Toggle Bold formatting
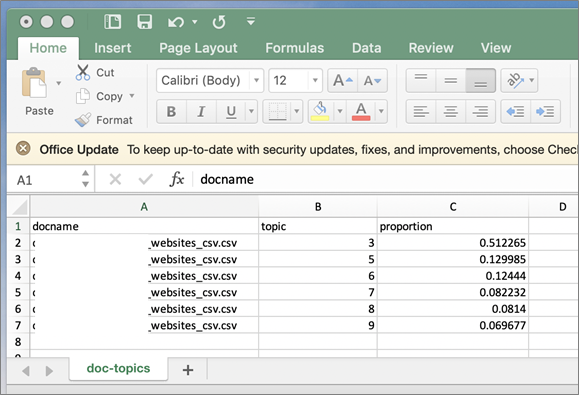The height and width of the screenshot is (395, 579). click(x=171, y=111)
